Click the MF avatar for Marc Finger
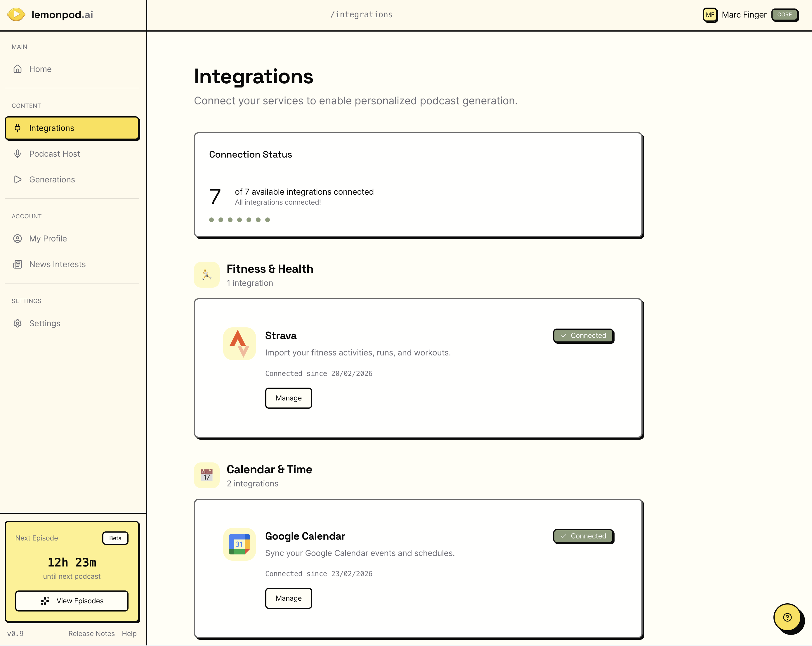Image resolution: width=812 pixels, height=646 pixels. pyautogui.click(x=710, y=15)
